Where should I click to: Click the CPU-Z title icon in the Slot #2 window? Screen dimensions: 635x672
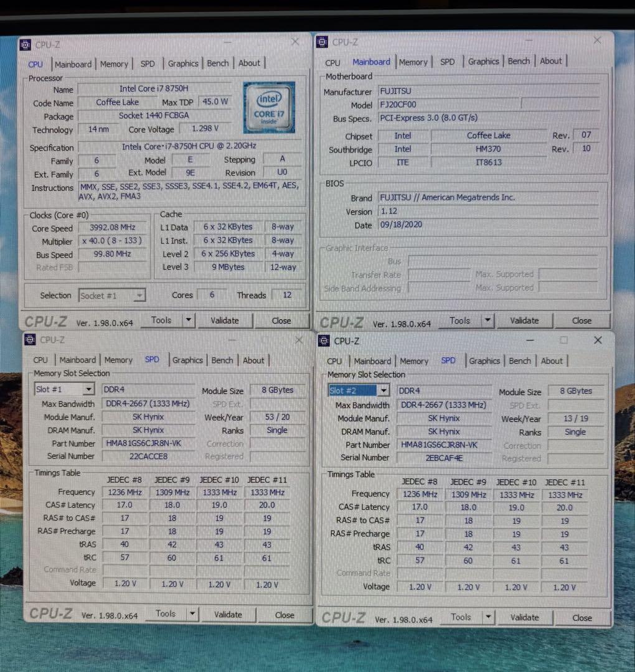pos(324,341)
